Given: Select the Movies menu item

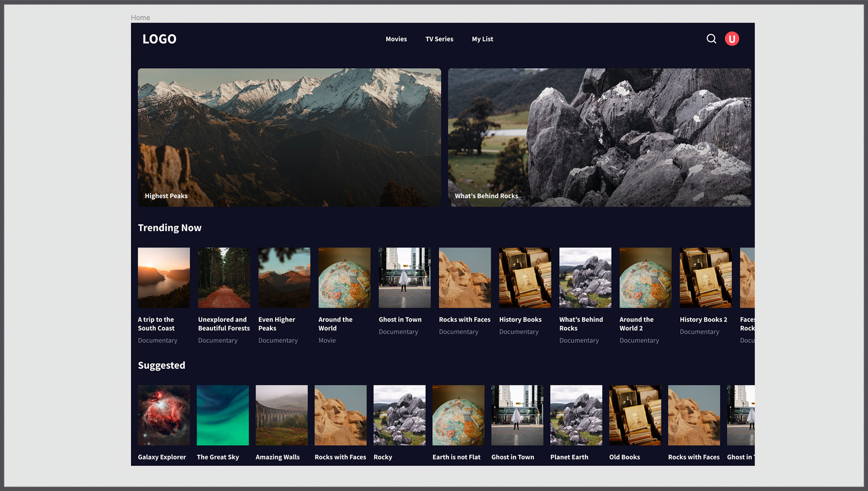Looking at the screenshot, I should tap(396, 38).
